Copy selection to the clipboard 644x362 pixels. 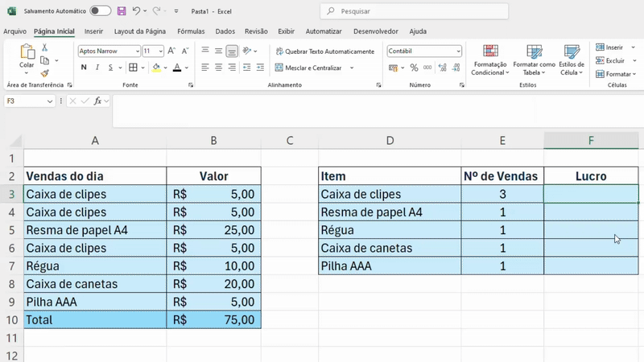pyautogui.click(x=45, y=61)
